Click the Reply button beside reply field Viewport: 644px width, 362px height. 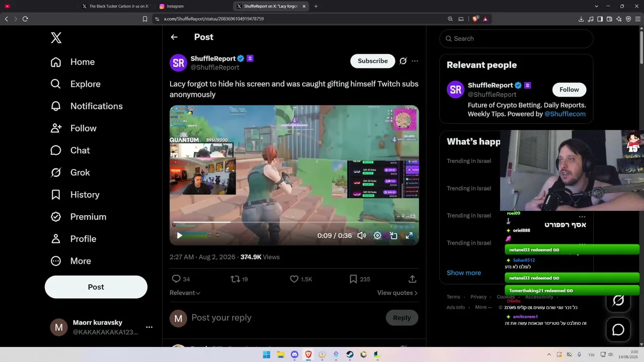pos(401,318)
